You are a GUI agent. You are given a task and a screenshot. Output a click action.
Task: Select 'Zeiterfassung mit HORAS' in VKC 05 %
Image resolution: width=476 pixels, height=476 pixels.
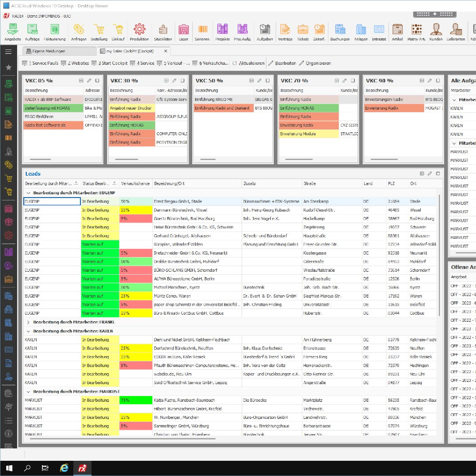(x=53, y=108)
